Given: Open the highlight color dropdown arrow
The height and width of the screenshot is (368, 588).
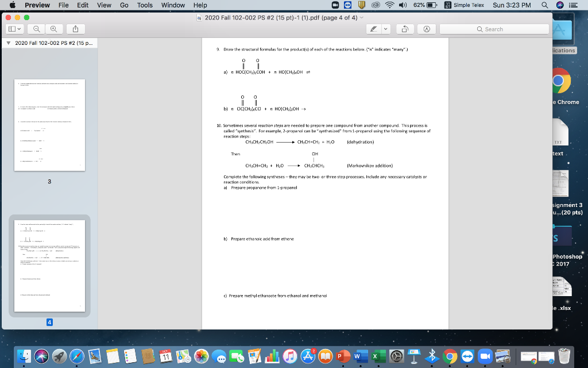Looking at the screenshot, I should click(x=386, y=29).
